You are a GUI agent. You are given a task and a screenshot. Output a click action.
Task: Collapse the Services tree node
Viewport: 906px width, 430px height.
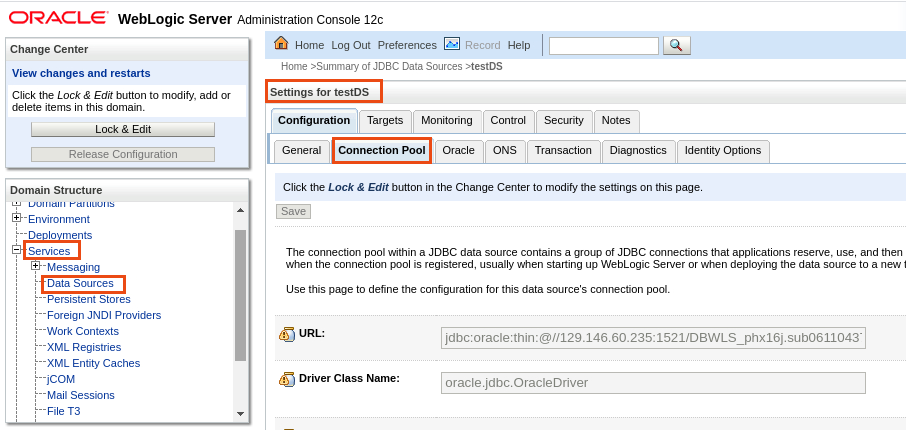[x=17, y=250]
